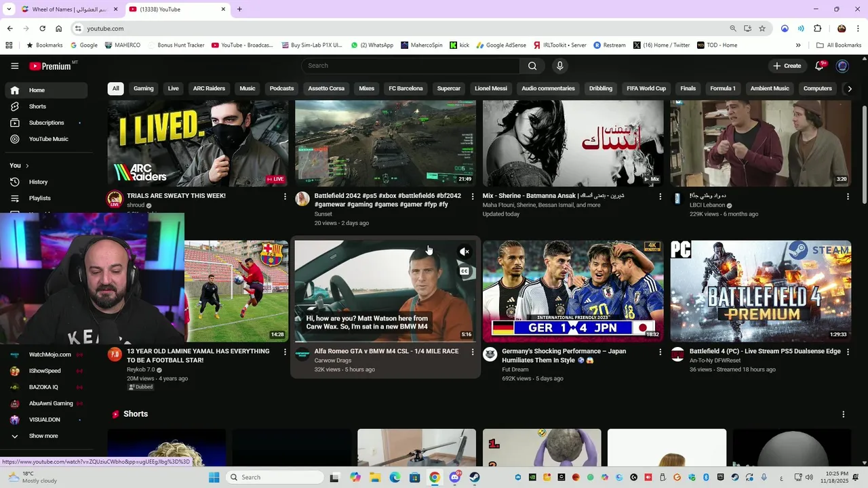868x488 pixels.
Task: Open options for LBCI Lebanon video
Action: pyautogui.click(x=848, y=197)
